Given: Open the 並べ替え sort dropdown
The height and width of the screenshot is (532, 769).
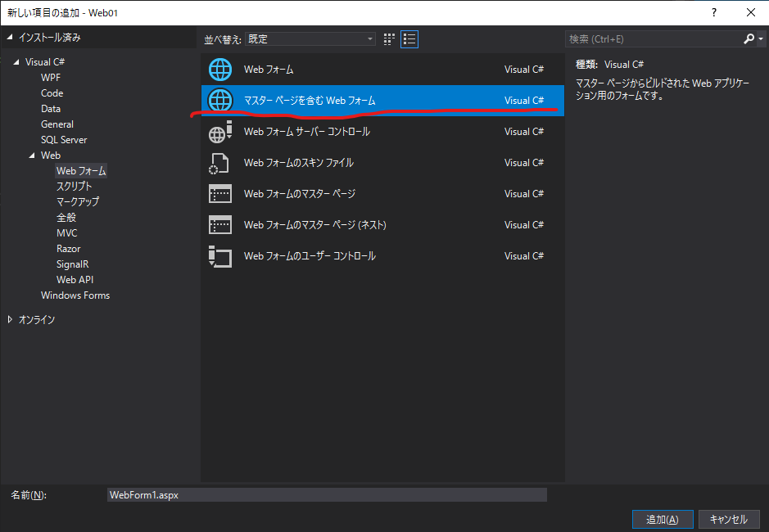Looking at the screenshot, I should click(310, 38).
